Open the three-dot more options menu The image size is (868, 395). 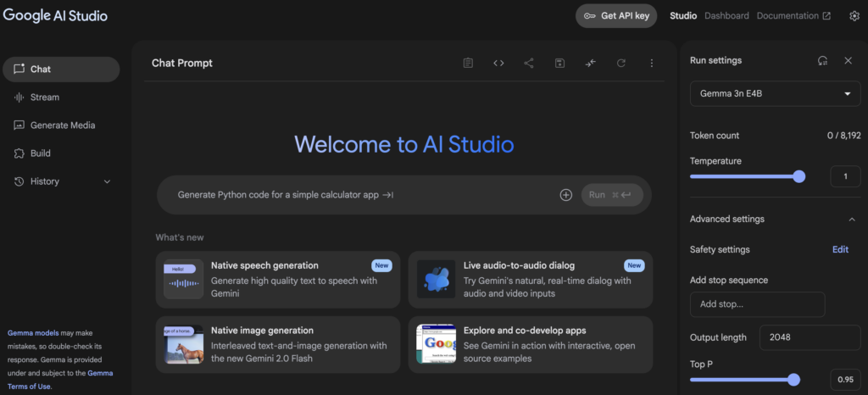point(652,63)
